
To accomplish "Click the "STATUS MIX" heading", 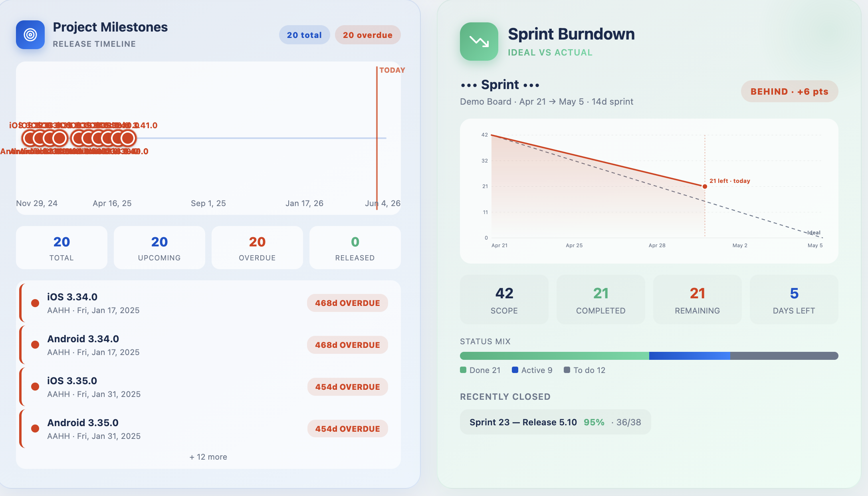I will [x=485, y=341].
